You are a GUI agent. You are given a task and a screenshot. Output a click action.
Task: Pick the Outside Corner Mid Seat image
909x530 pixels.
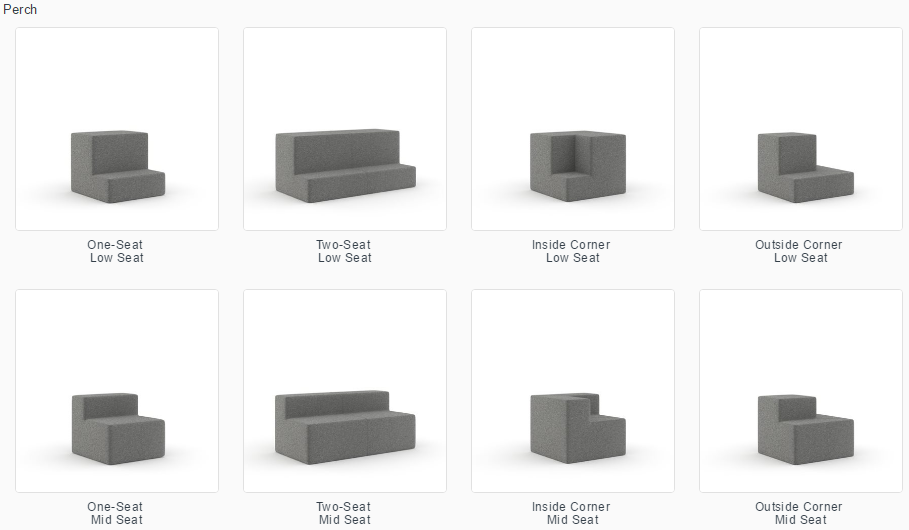click(x=801, y=391)
